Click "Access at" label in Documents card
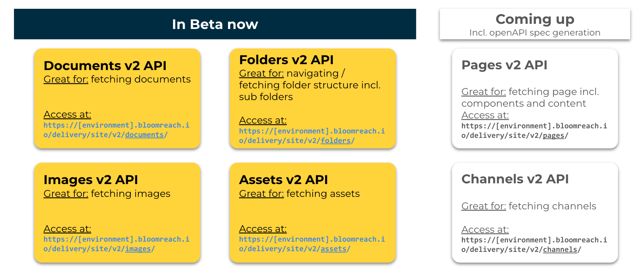 click(x=67, y=114)
